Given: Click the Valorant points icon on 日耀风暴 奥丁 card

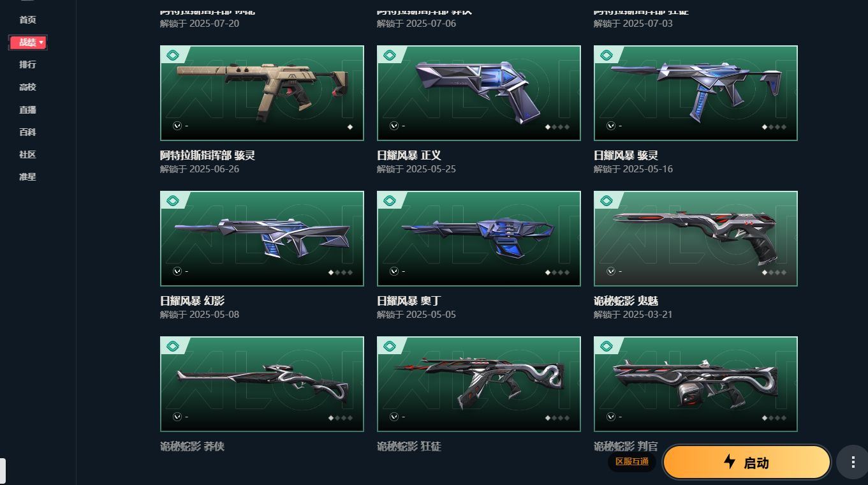Looking at the screenshot, I should click(394, 271).
